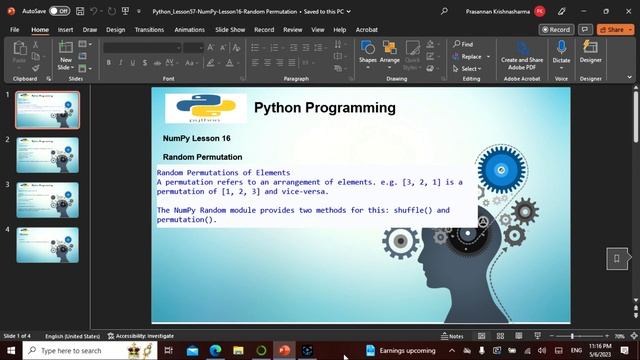This screenshot has height=360, width=640.
Task: Open the Change Case Aa dropdown
Action: [x=191, y=63]
